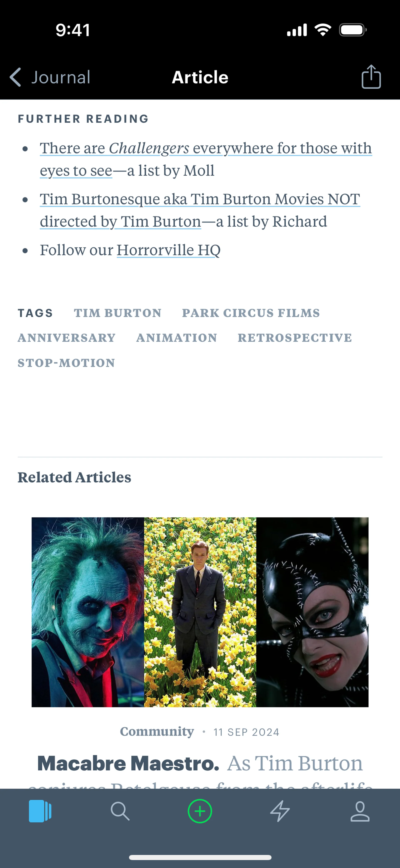Image resolution: width=400 pixels, height=868 pixels.
Task: Follow the Horrorville HQ link
Action: [168, 250]
